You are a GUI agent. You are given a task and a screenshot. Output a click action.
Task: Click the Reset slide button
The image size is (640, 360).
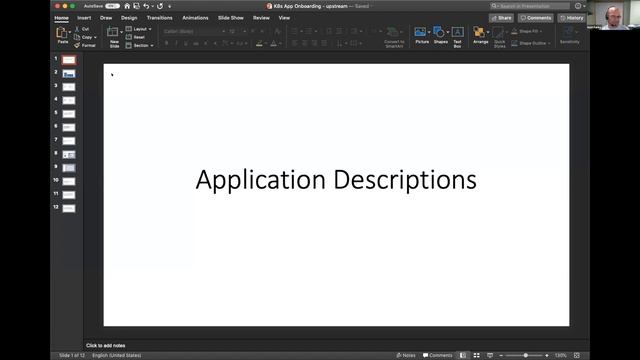point(136,37)
